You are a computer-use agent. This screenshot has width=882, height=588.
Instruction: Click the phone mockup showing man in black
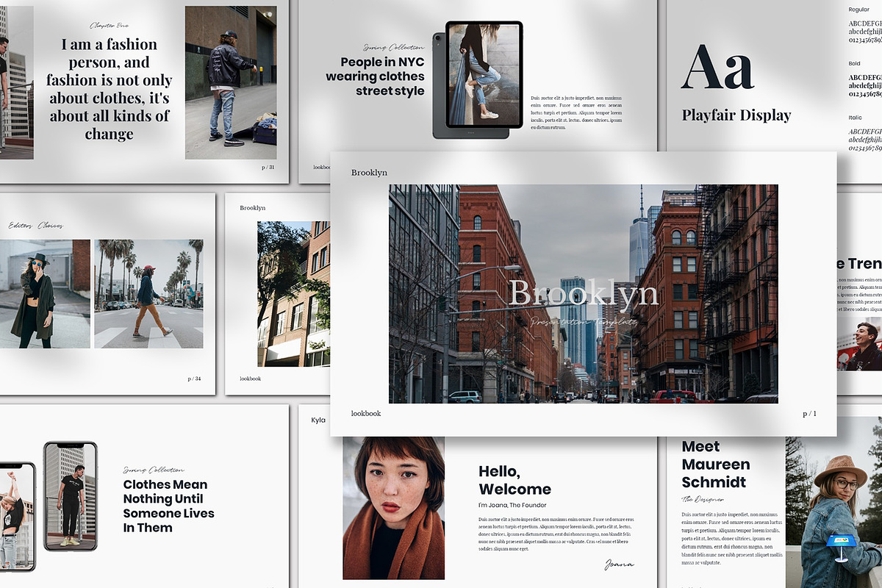71,495
